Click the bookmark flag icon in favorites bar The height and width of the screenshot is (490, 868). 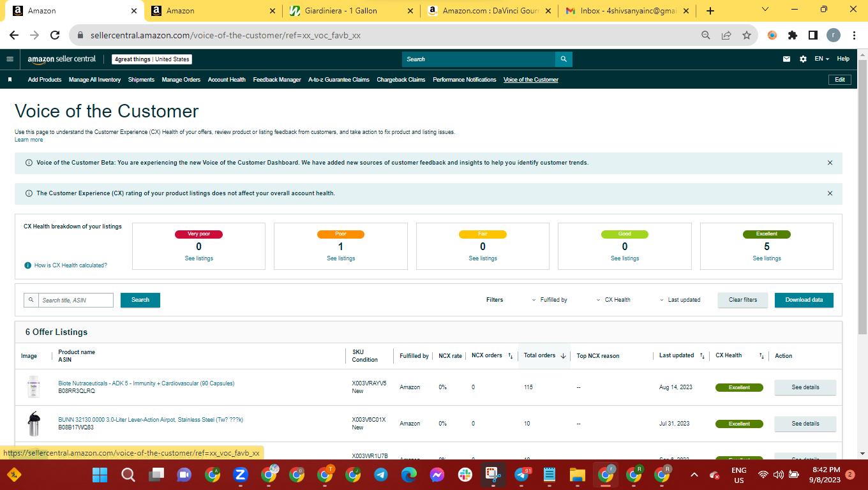coord(10,80)
